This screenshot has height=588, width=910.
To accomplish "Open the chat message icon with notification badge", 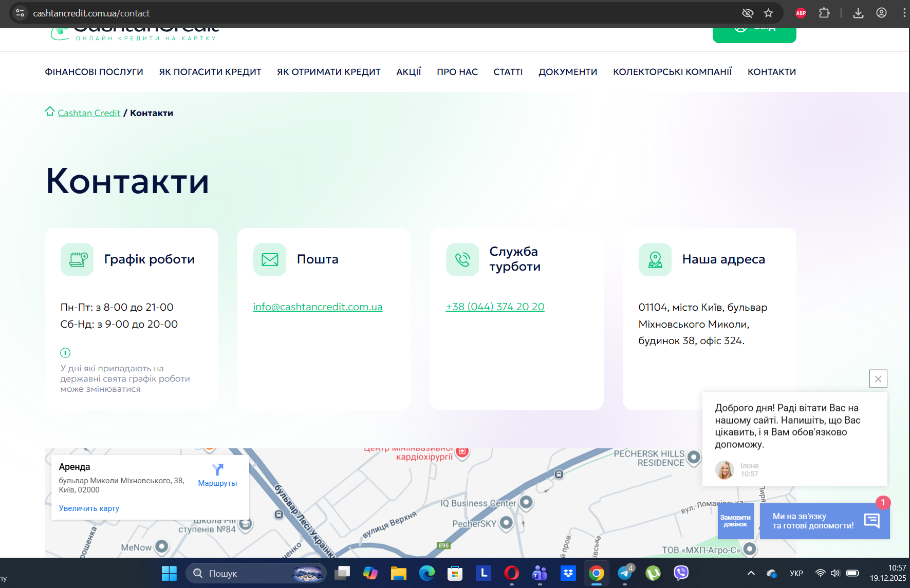I will pos(872,521).
